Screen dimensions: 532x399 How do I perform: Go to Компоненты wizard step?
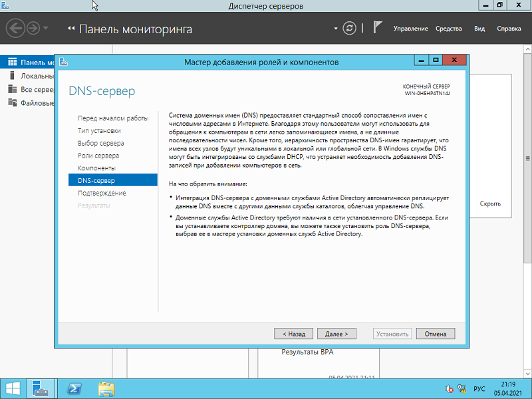96,168
